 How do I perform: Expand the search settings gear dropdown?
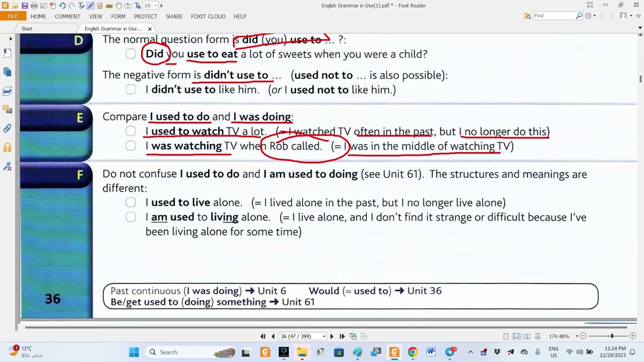[x=594, y=16]
